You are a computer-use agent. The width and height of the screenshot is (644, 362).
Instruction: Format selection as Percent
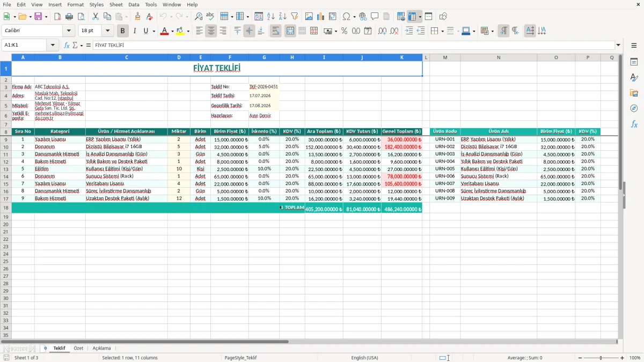click(x=344, y=31)
